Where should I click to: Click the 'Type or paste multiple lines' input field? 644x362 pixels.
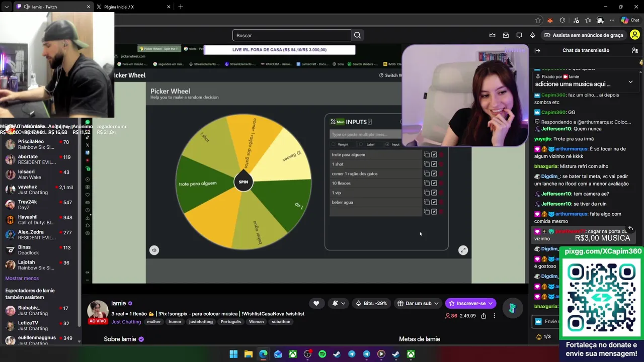point(366,134)
